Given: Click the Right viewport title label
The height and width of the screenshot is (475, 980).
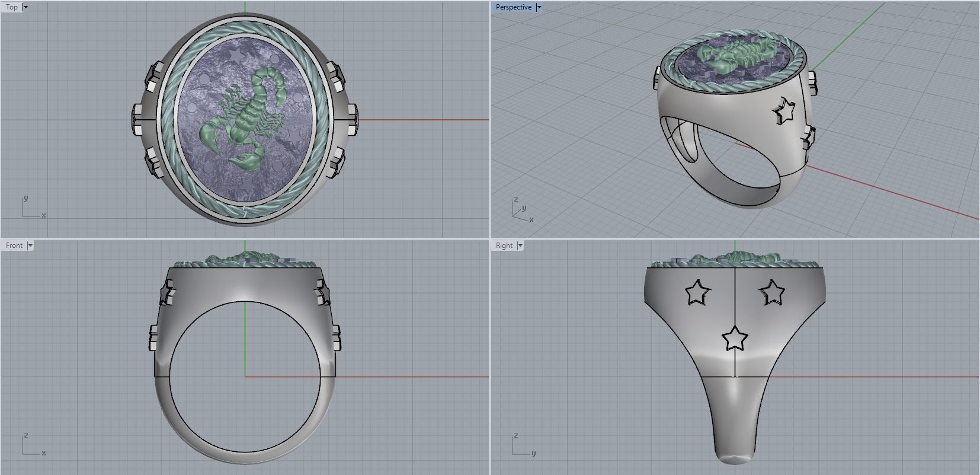Looking at the screenshot, I should click(x=504, y=245).
